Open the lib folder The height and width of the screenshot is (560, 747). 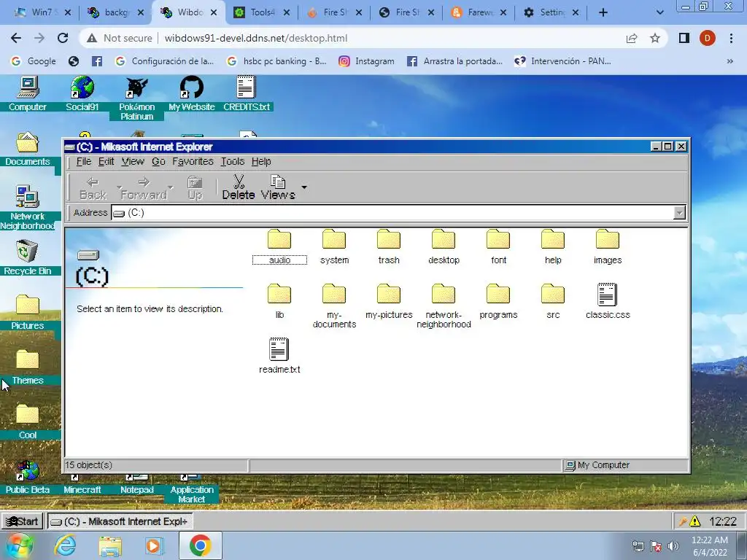pyautogui.click(x=279, y=301)
